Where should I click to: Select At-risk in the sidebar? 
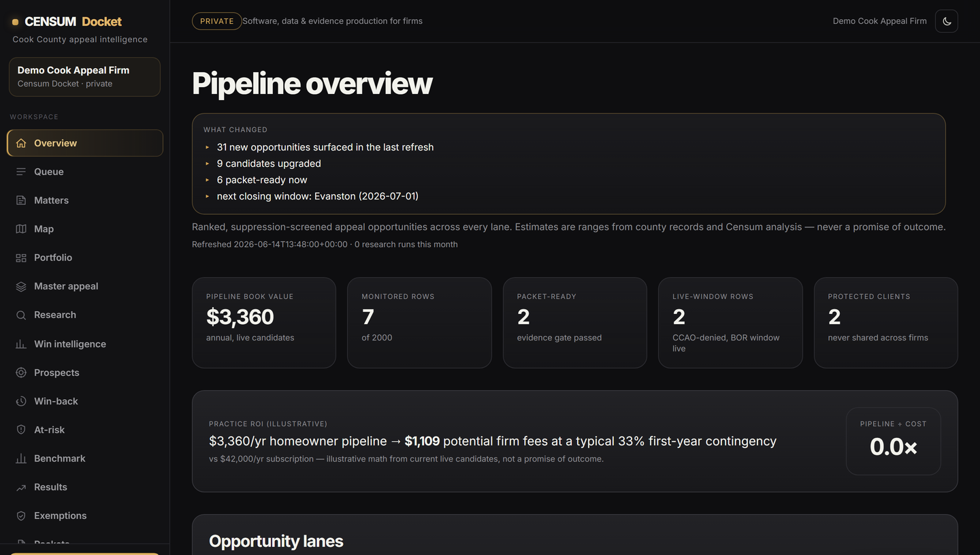click(85, 430)
